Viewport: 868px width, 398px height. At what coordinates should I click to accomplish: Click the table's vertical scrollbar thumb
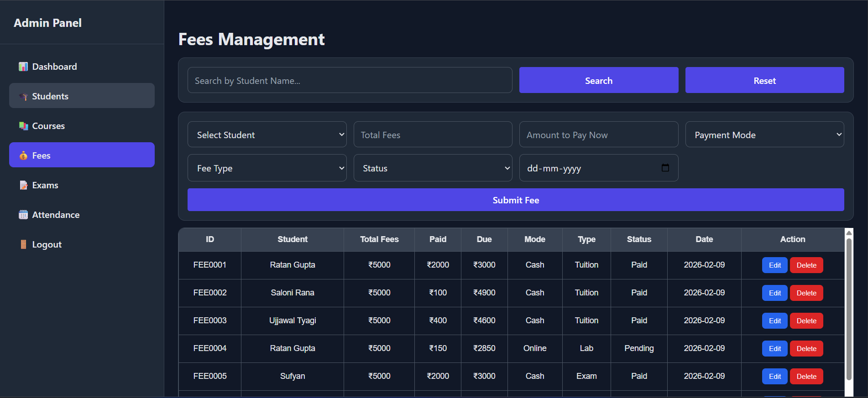tap(849, 309)
